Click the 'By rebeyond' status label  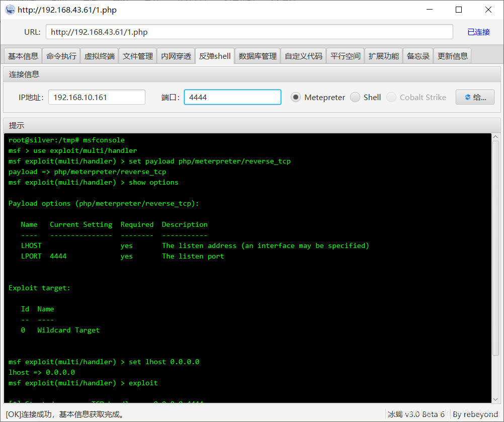(x=475, y=414)
